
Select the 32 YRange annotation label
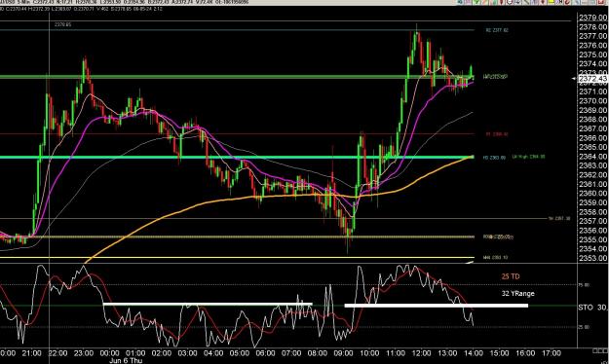(517, 293)
